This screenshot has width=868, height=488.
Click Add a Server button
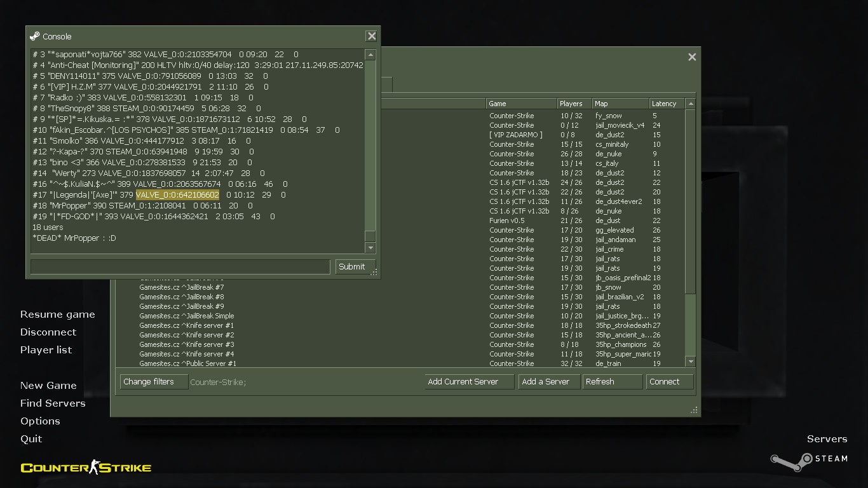(x=549, y=382)
